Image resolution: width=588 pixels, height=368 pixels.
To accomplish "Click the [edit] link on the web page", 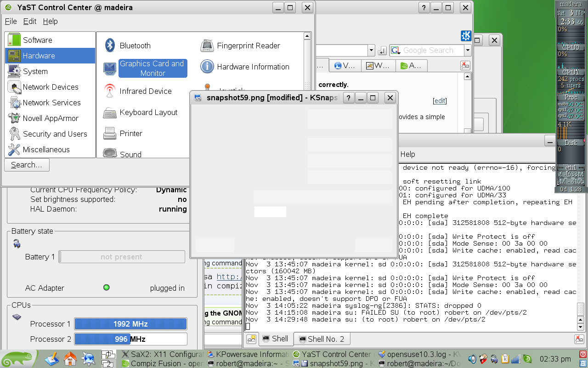I will pyautogui.click(x=440, y=101).
